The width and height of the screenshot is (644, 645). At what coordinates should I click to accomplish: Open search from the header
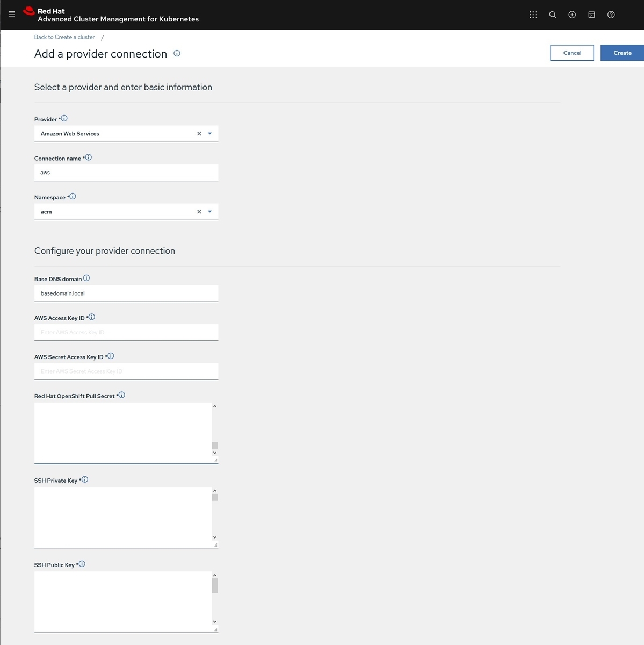pyautogui.click(x=553, y=15)
